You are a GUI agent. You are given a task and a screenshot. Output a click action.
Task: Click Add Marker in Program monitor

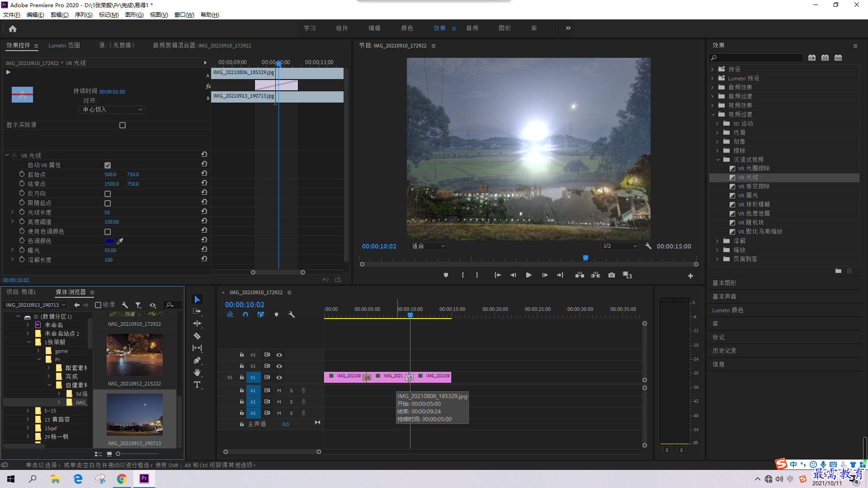click(x=446, y=275)
